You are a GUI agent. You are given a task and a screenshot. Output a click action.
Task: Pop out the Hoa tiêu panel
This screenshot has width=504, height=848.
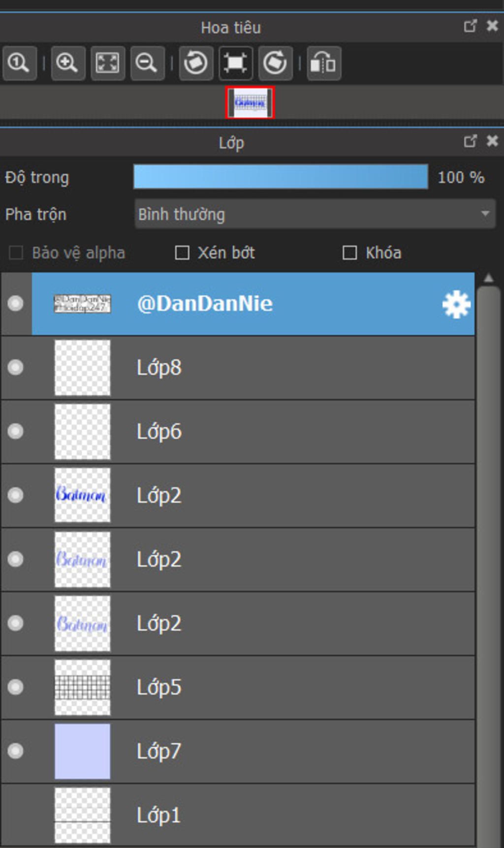pyautogui.click(x=470, y=26)
